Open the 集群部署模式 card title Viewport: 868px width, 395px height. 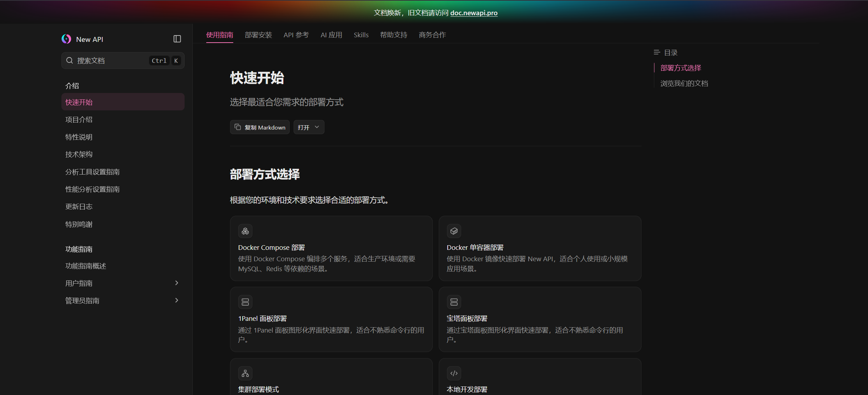click(258, 389)
